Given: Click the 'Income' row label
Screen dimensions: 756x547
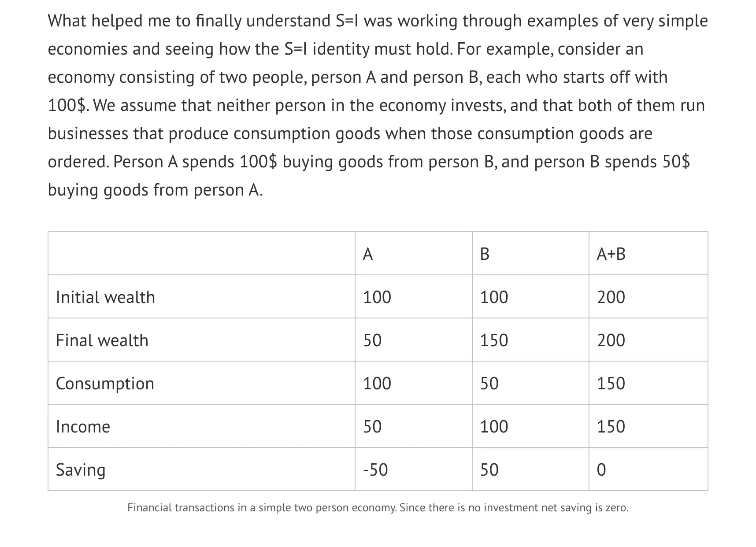Looking at the screenshot, I should coord(83,427).
